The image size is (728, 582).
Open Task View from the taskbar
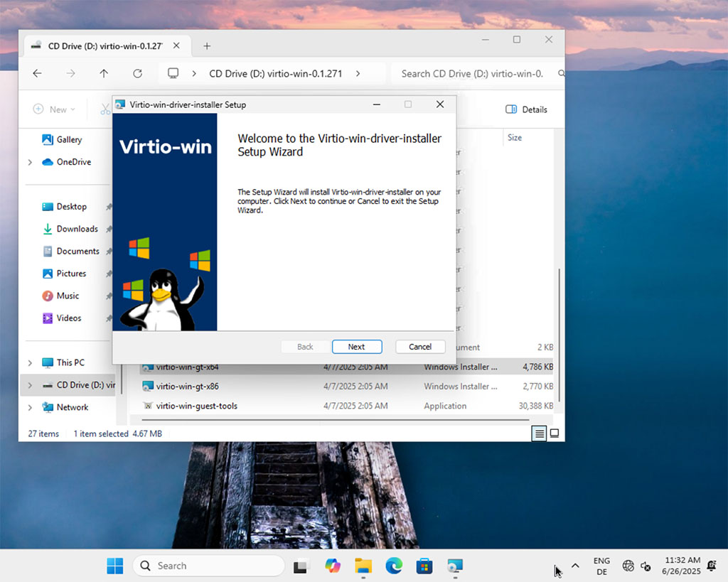coord(301,566)
